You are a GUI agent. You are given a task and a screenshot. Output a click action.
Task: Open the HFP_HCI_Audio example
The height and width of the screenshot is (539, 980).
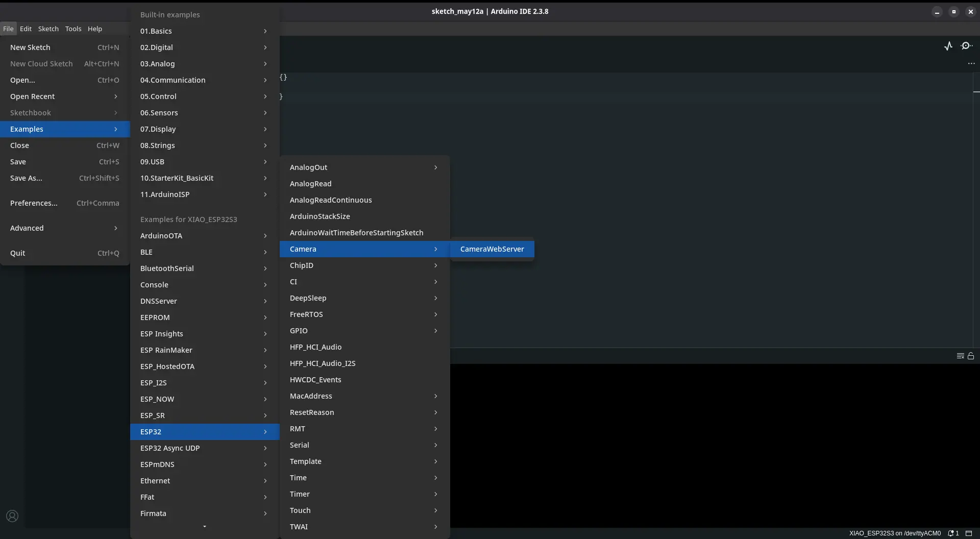[365, 347]
